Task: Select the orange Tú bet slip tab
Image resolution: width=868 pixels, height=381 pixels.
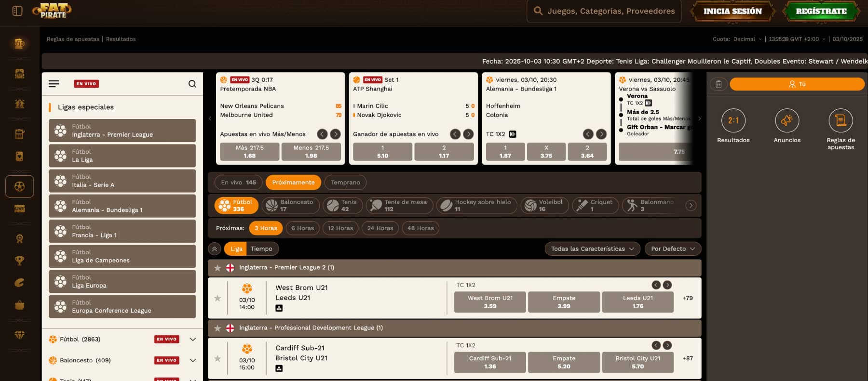Action: (x=797, y=84)
